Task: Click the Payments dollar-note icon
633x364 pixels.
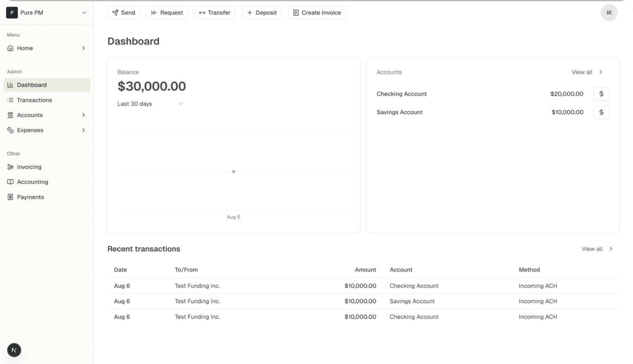Action: [x=10, y=197]
